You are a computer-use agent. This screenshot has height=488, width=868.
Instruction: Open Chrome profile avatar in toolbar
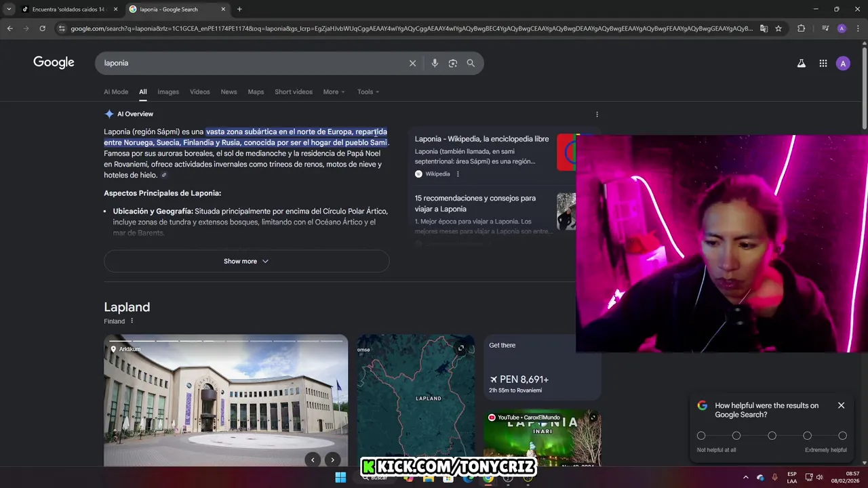coord(842,28)
